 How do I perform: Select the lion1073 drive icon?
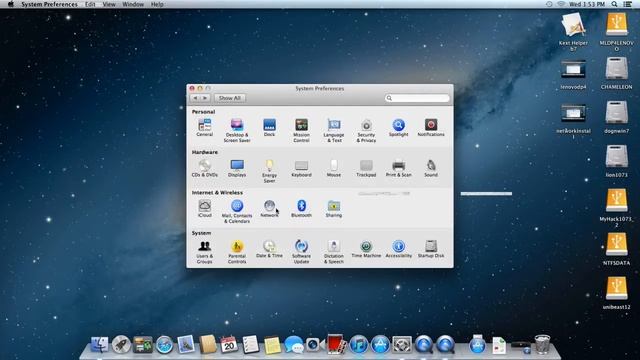616,161
